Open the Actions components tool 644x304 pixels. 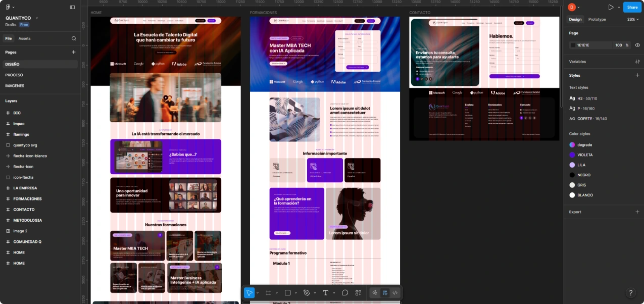pyautogui.click(x=358, y=292)
